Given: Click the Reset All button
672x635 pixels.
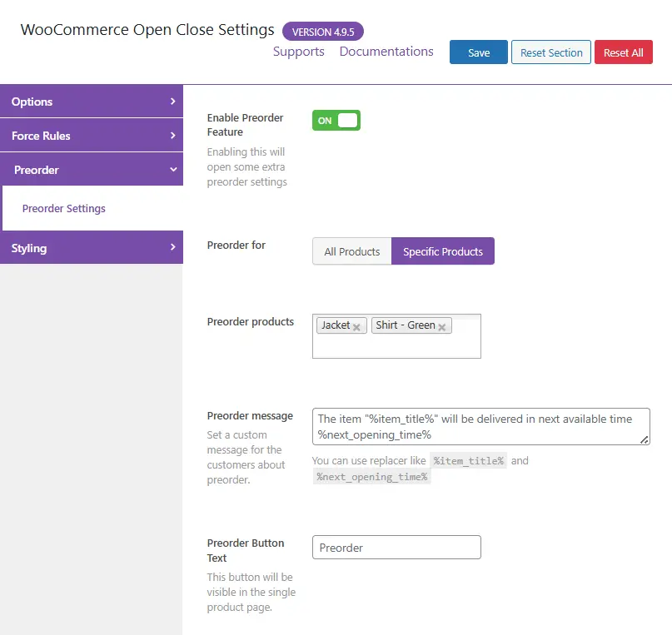Looking at the screenshot, I should click(x=624, y=52).
